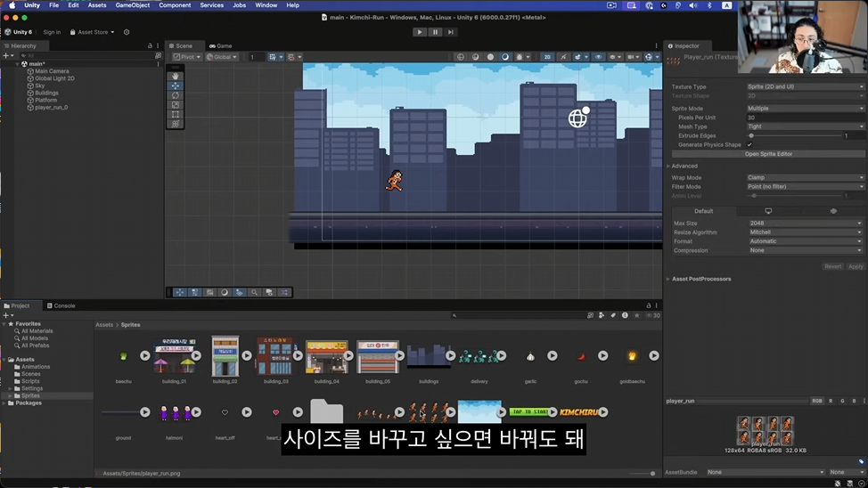Expand Asset PostProcessors section
868x488 pixels.
coord(668,279)
